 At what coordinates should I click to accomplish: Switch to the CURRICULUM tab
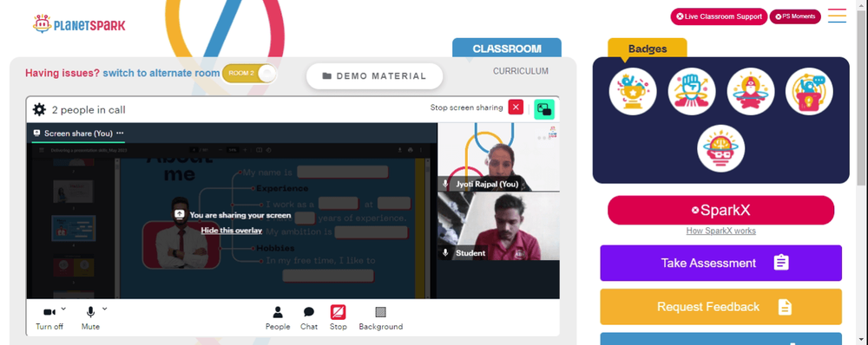520,71
